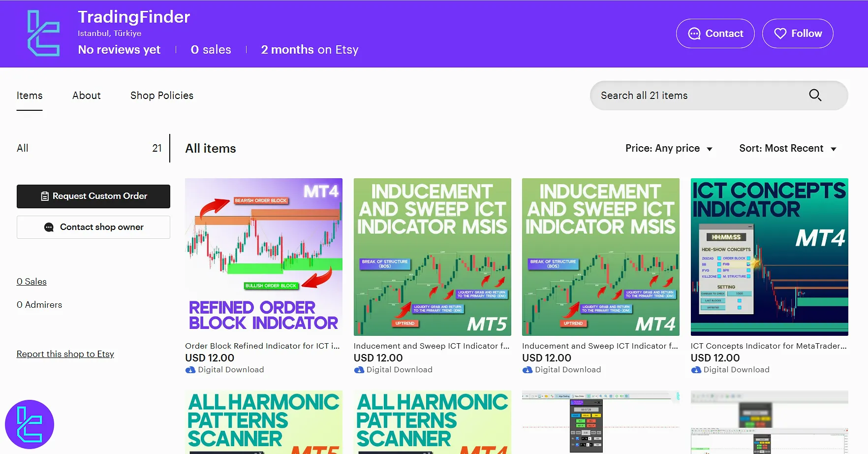
Task: Open the 0 Sales link
Action: 31,282
